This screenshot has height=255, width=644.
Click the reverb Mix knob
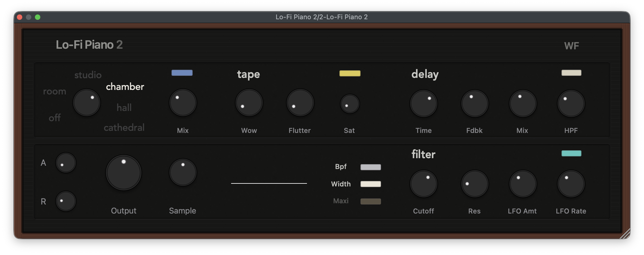coord(183,103)
